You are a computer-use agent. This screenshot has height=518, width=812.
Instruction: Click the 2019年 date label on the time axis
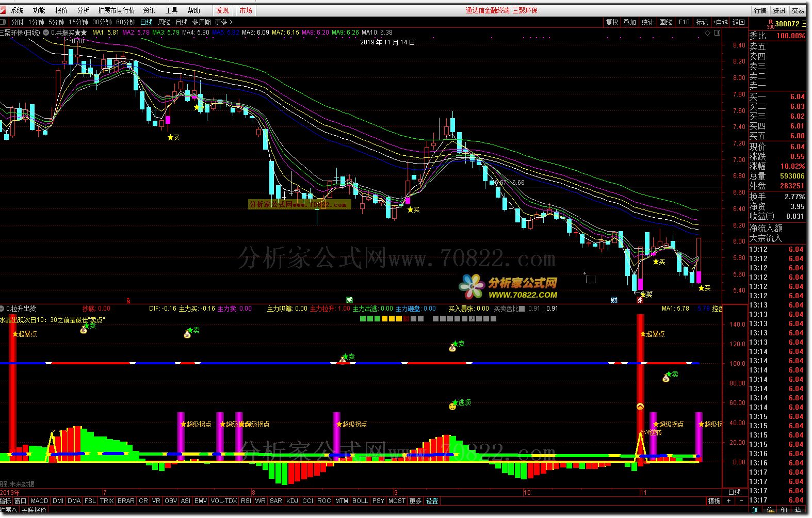(10, 493)
